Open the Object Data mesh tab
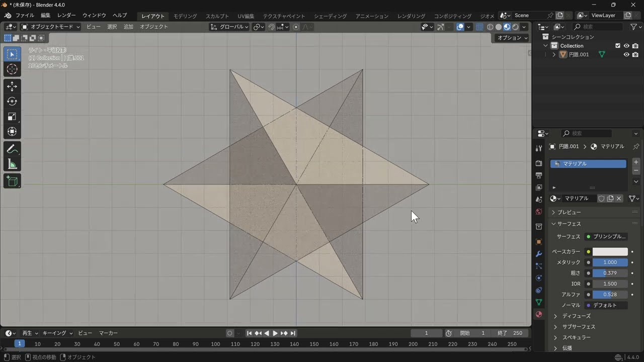 click(x=539, y=302)
